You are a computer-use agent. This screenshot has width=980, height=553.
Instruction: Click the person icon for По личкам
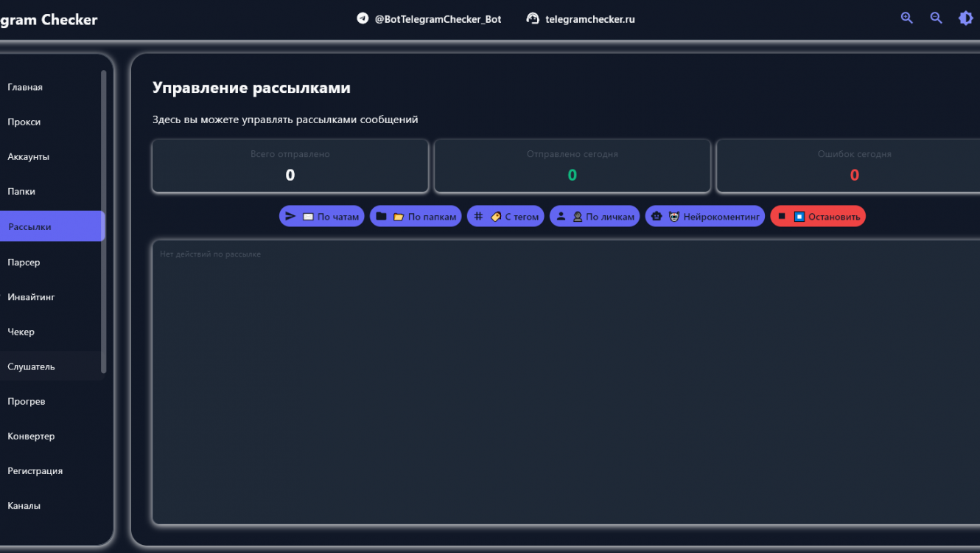[561, 216]
